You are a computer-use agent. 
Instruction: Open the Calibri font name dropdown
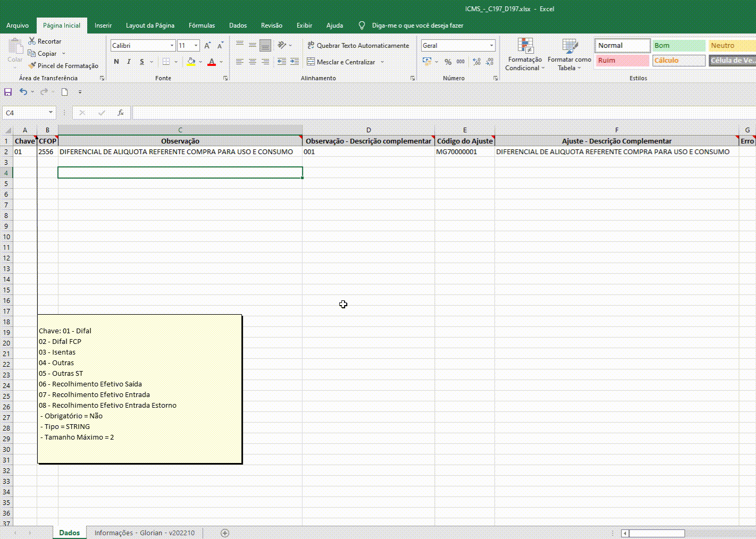[172, 46]
